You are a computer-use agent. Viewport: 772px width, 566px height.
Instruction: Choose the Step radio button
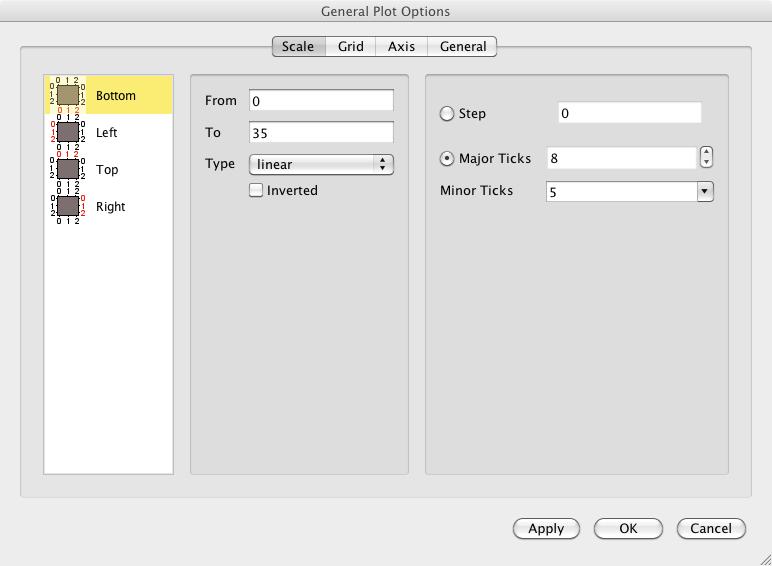click(447, 114)
